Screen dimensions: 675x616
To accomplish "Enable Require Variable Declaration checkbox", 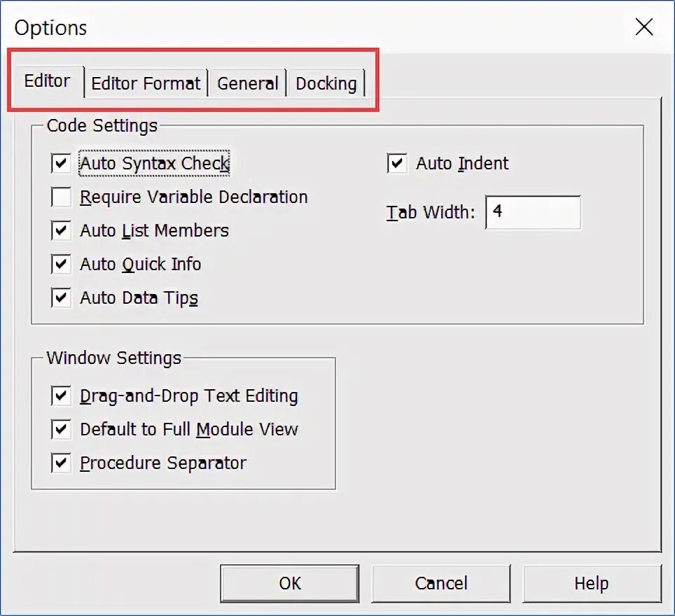I will [x=62, y=197].
